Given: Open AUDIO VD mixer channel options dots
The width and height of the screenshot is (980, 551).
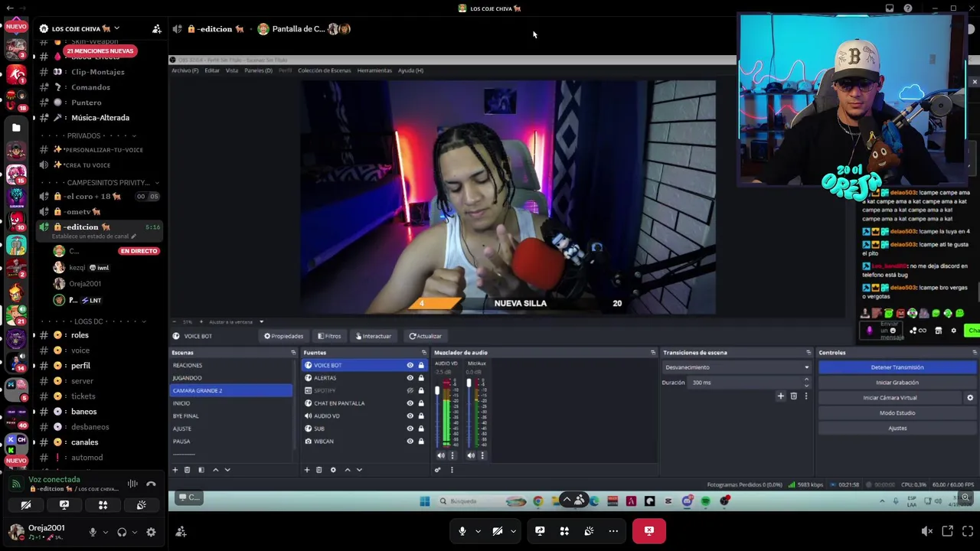Looking at the screenshot, I should pyautogui.click(x=452, y=455).
